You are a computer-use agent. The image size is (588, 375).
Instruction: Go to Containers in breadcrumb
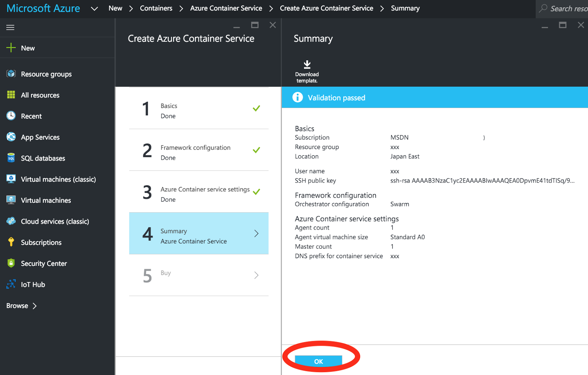(x=156, y=8)
